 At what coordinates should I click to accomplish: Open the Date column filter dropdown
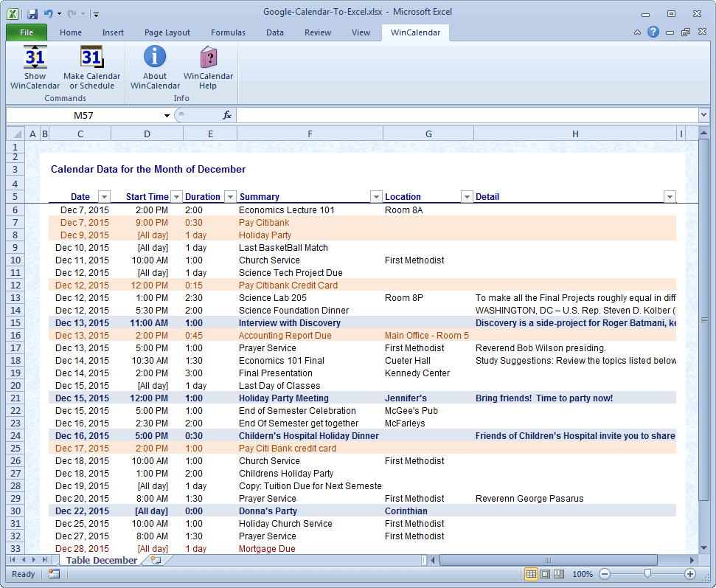[104, 196]
